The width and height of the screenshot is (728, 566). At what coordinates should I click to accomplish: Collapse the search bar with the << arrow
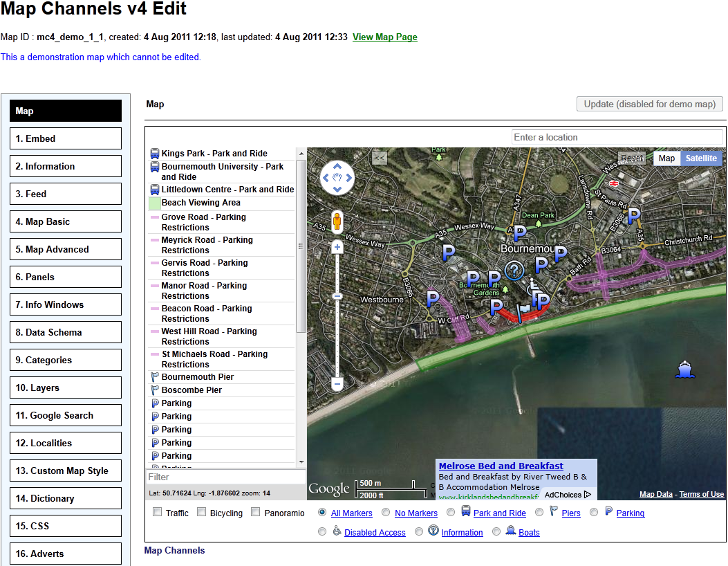coord(379,158)
